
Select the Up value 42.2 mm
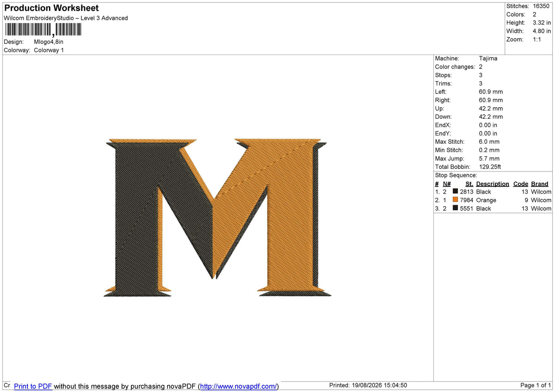point(491,108)
